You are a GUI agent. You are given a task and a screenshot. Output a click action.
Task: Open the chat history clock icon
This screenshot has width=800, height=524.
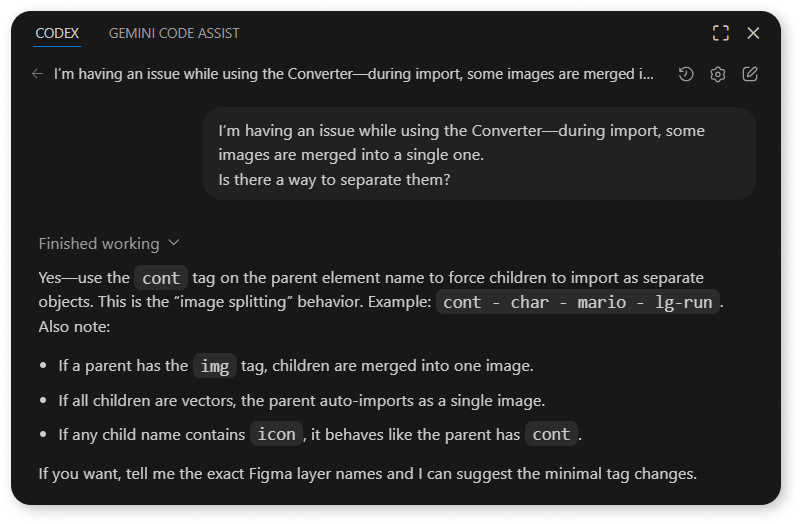tap(686, 74)
